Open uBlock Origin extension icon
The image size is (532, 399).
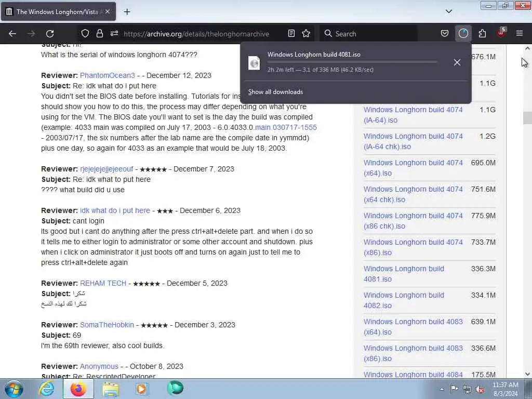click(501, 33)
